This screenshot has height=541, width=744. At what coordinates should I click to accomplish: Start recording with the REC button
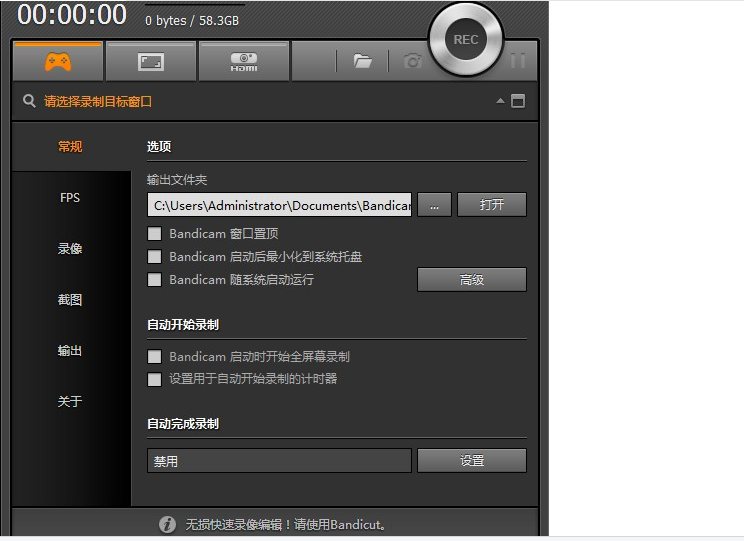click(465, 40)
